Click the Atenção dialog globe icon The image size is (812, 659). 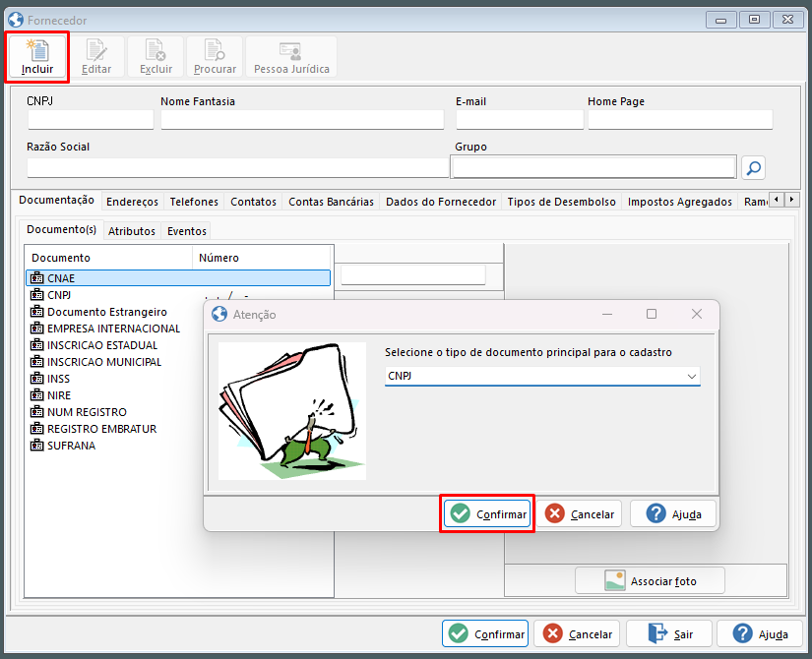[219, 314]
